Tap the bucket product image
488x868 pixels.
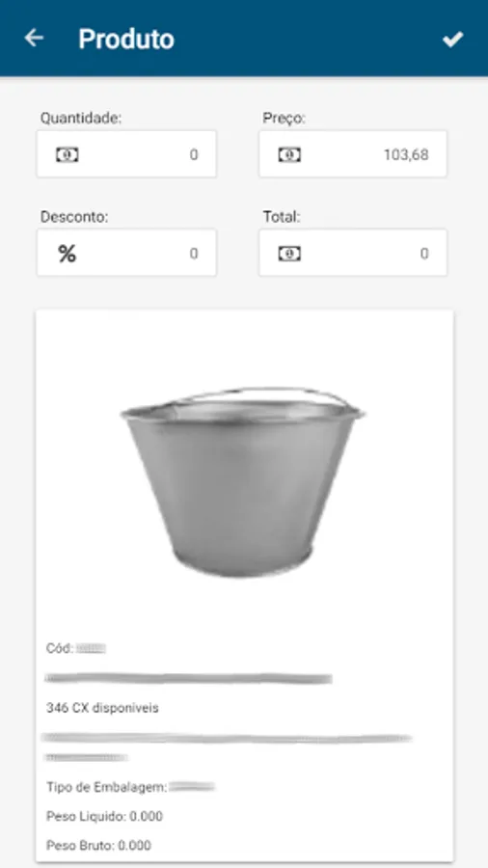click(x=242, y=481)
